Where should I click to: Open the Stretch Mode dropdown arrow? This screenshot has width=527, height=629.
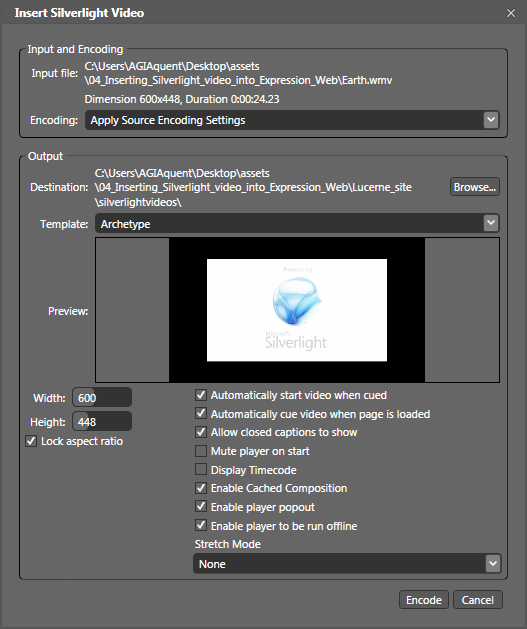tap(493, 564)
